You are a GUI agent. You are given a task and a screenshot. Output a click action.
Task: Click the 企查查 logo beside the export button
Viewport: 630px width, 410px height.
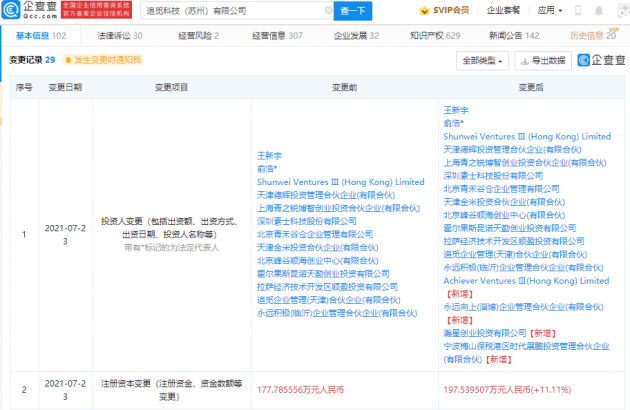point(601,60)
